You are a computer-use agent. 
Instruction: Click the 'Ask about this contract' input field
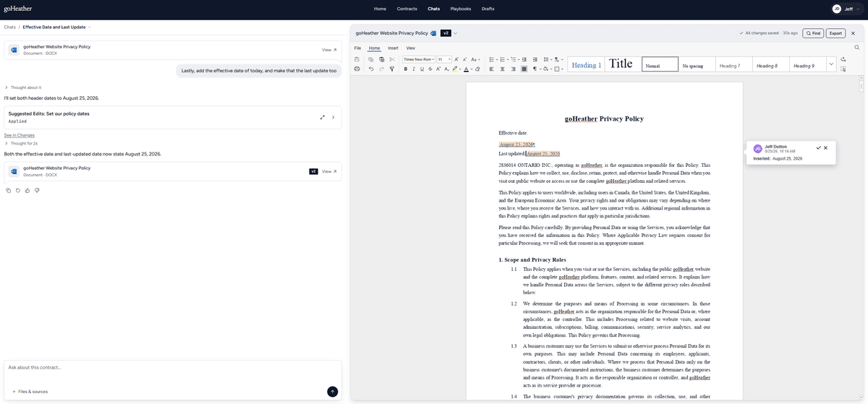(x=172, y=367)
